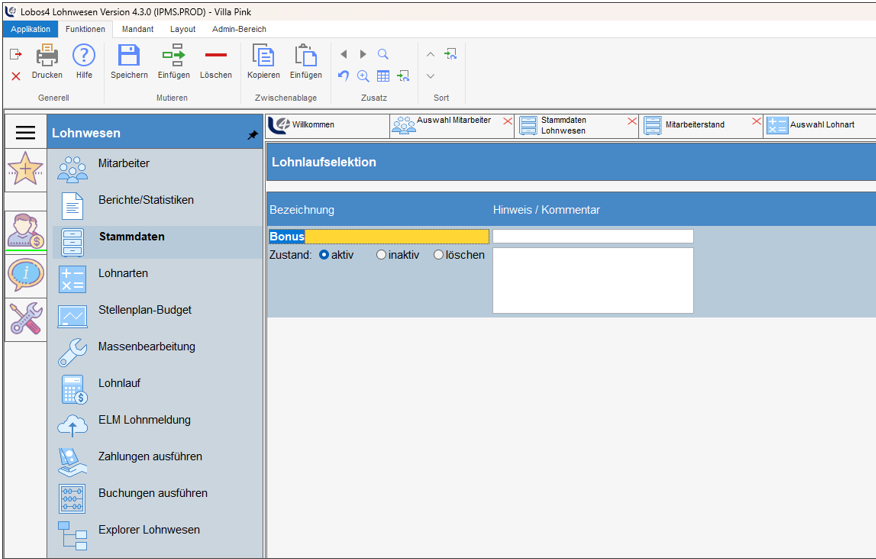Open the Hilfe question mark icon
The width and height of the screenshot is (876, 559).
(x=84, y=57)
